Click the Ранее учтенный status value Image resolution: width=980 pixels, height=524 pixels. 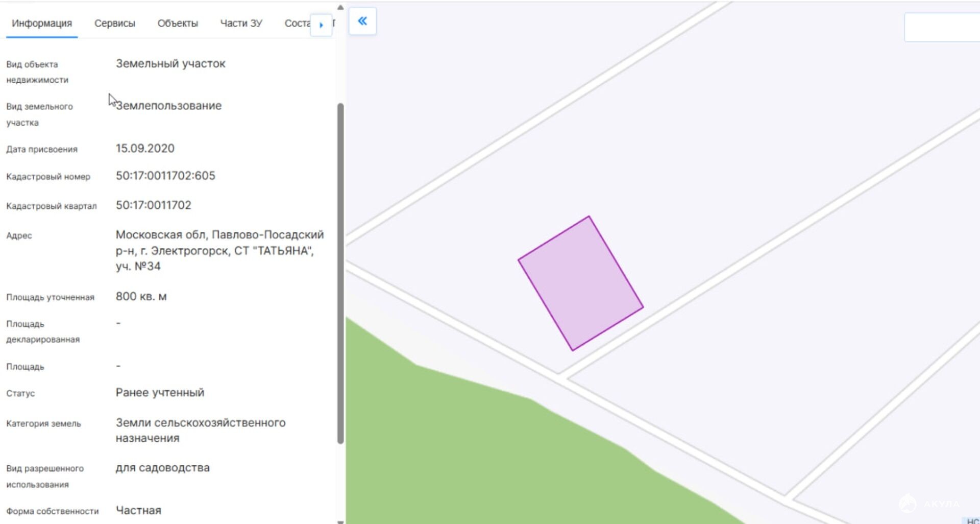160,393
